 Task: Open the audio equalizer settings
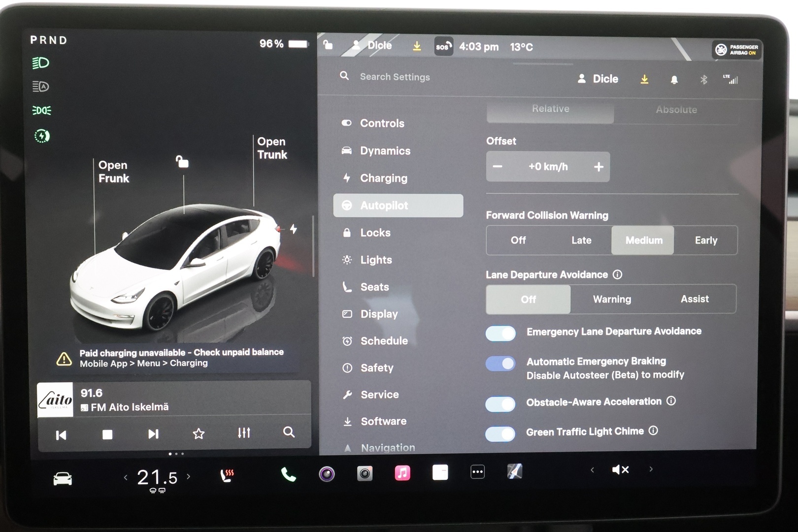coord(244,433)
